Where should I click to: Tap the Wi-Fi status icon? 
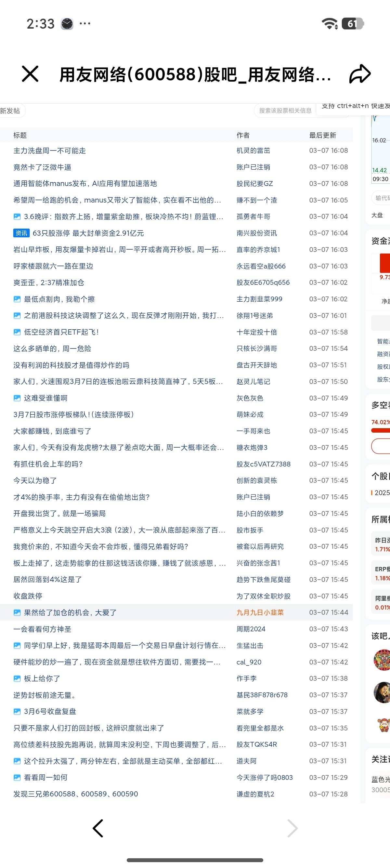[x=330, y=24]
